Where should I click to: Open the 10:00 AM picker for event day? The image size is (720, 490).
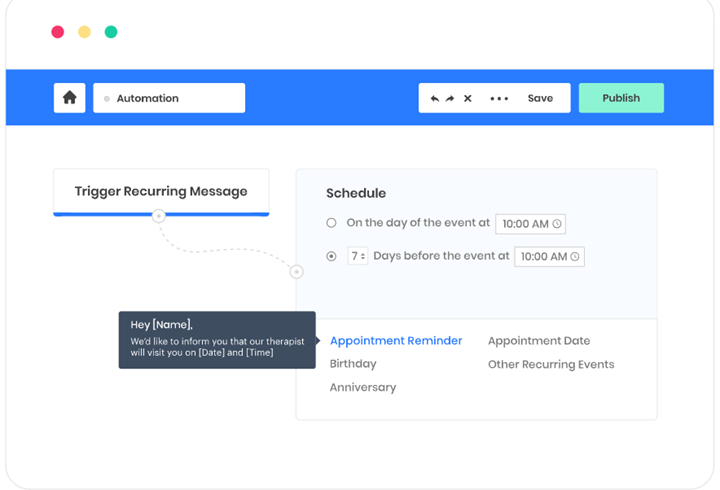tap(530, 224)
